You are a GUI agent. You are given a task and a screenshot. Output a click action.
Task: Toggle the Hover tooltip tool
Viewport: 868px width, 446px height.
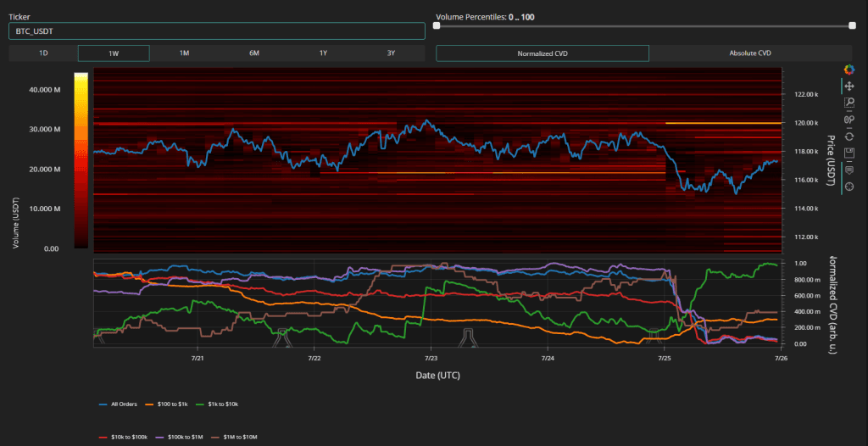pyautogui.click(x=849, y=170)
